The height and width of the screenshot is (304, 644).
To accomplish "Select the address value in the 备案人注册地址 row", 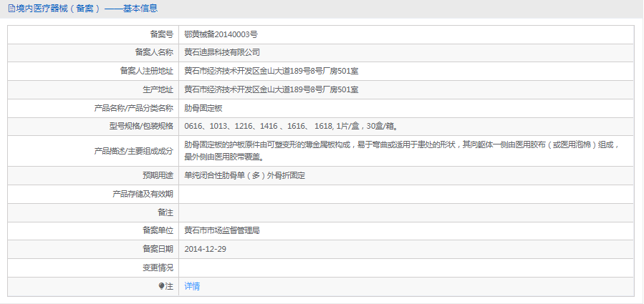I will tap(271, 71).
